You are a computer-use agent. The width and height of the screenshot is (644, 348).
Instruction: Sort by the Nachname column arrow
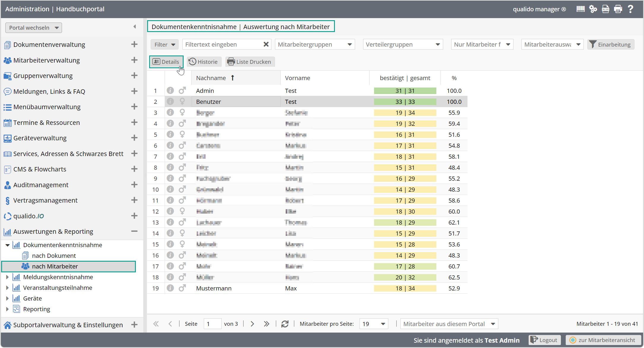(233, 78)
